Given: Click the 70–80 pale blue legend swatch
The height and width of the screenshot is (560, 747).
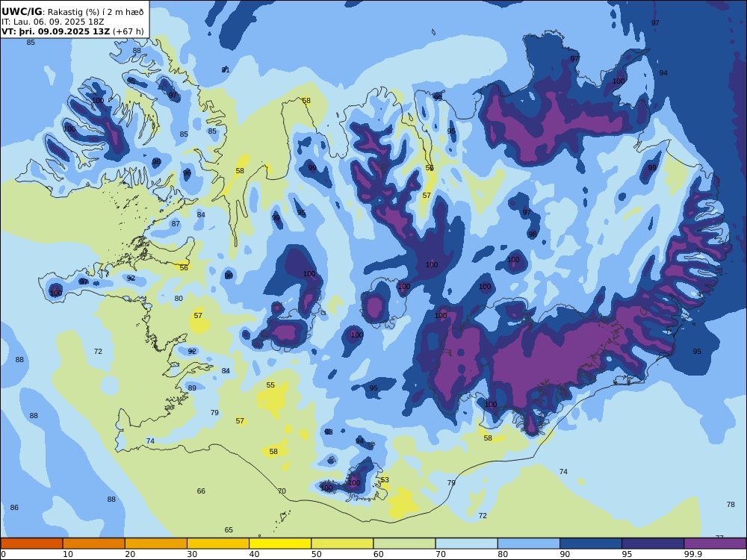Looking at the screenshot, I should (466, 544).
